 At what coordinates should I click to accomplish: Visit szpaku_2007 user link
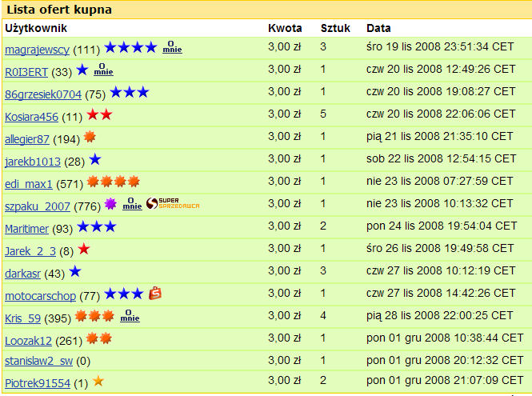(38, 206)
